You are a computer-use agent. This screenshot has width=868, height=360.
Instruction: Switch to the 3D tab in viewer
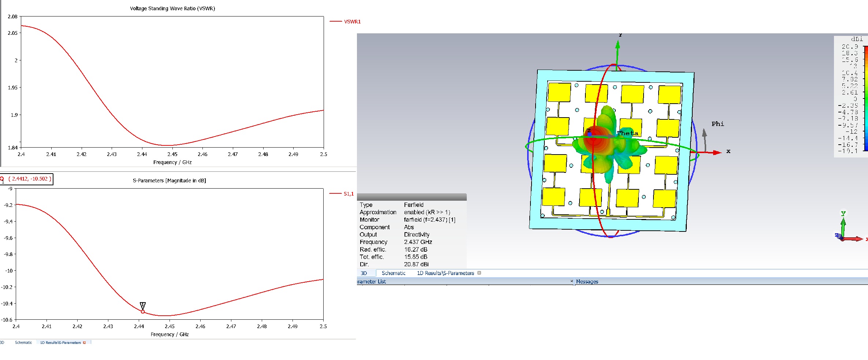(364, 273)
